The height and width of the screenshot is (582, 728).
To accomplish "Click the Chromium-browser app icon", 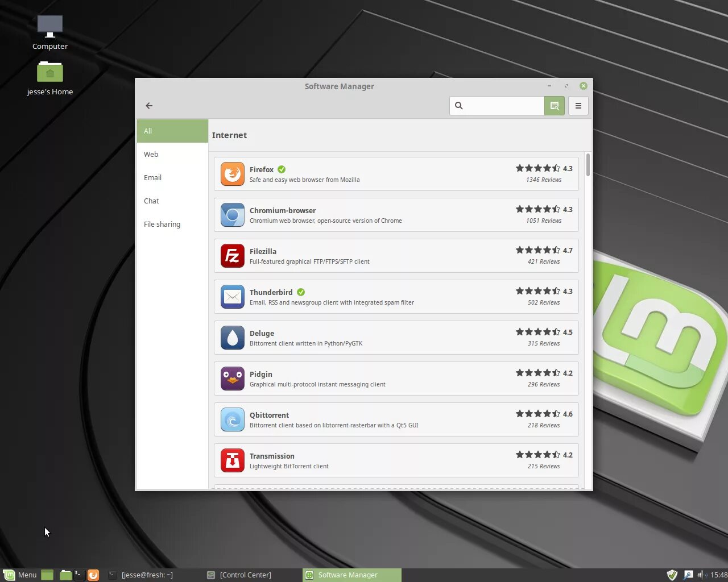I will pos(233,215).
